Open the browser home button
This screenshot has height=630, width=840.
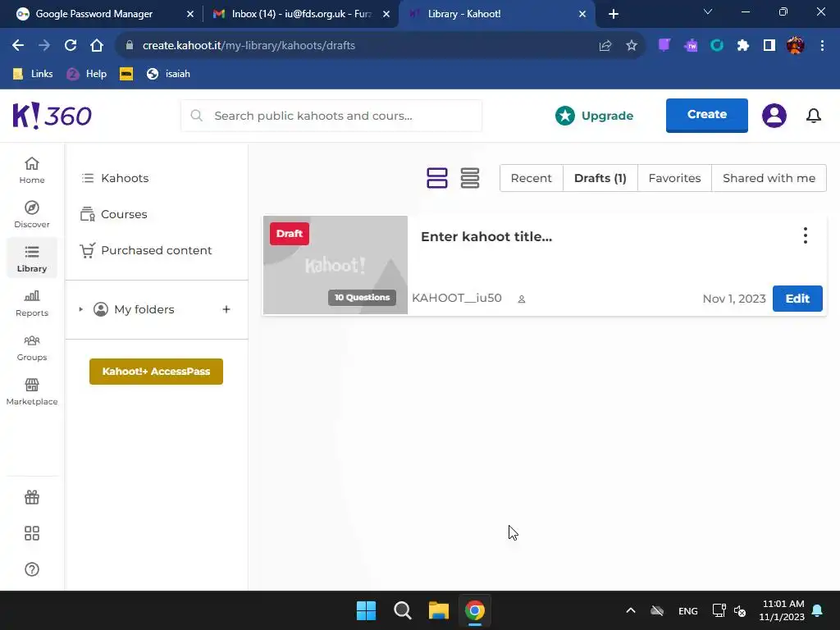click(97, 46)
